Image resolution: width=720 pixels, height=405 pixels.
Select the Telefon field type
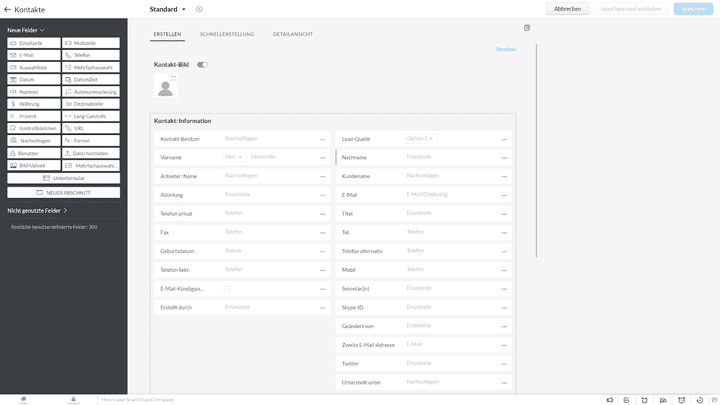pos(91,55)
